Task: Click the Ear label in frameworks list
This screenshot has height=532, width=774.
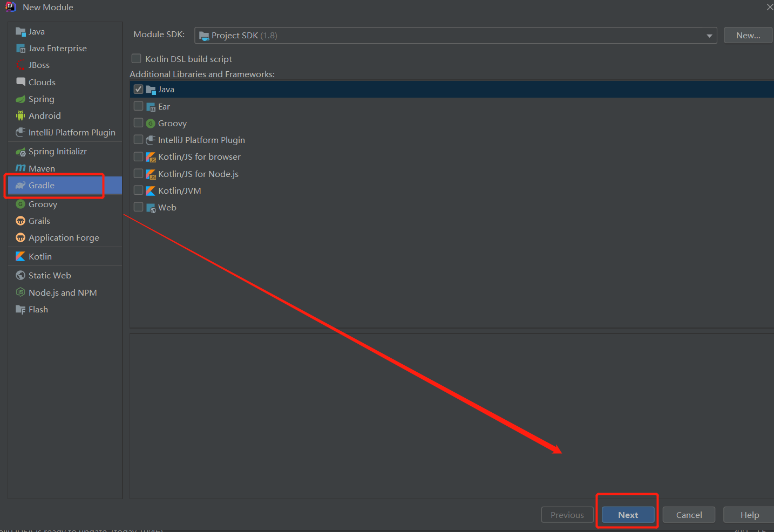Action: coord(164,107)
